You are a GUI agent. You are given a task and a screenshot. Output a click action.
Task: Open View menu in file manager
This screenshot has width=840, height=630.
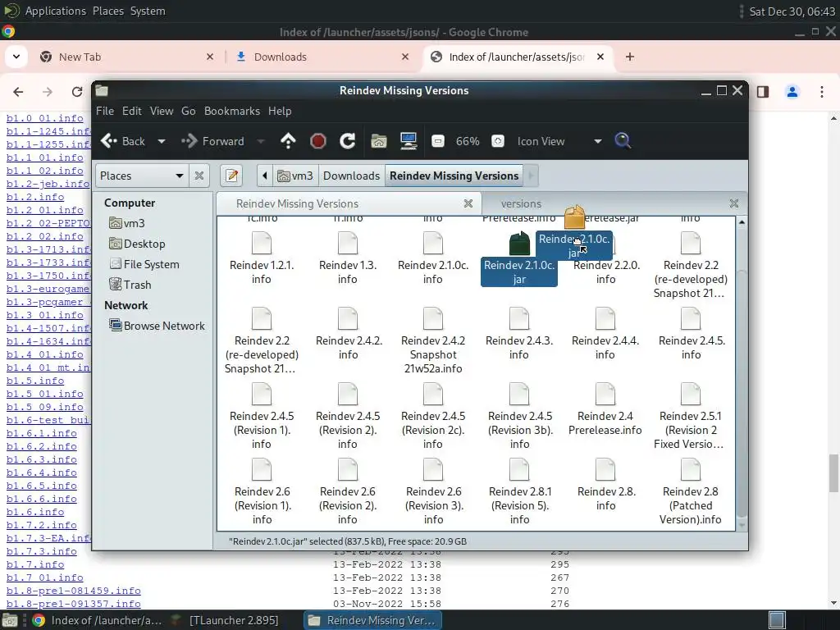click(162, 111)
